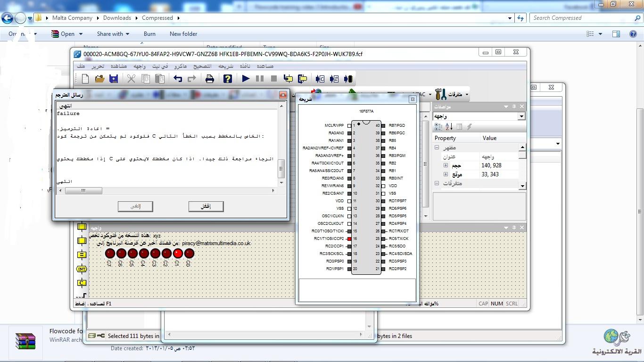This screenshot has width=644, height=362.
Task: Click Explorer toolbar Open button
Action: [x=67, y=34]
